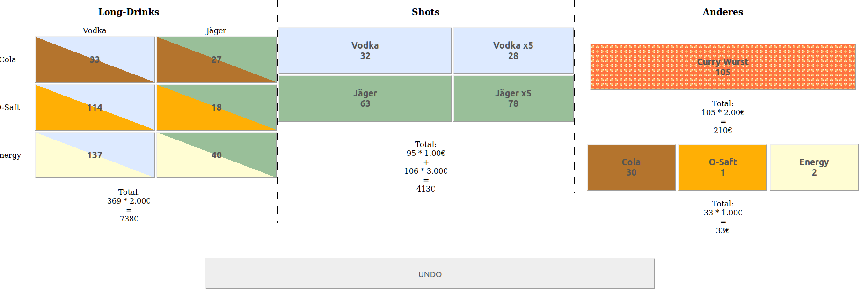Click the Shots total of 413€
Image resolution: width=868 pixels, height=295 pixels.
click(425, 189)
